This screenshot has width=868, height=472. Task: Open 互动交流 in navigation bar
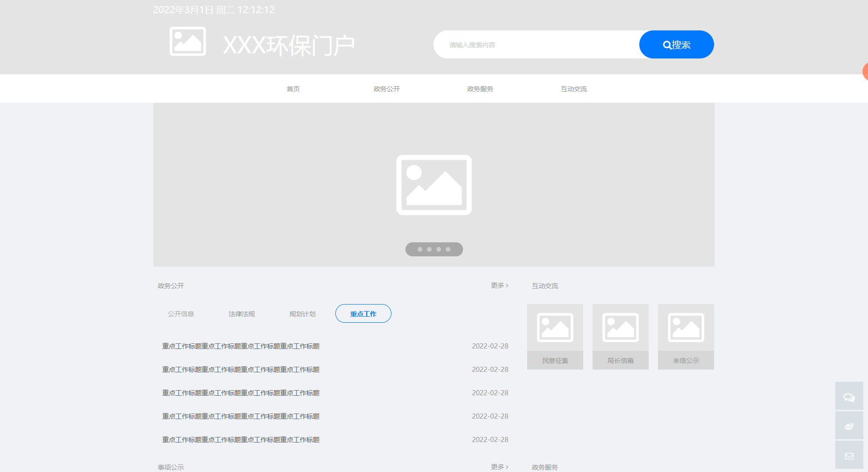(x=574, y=89)
